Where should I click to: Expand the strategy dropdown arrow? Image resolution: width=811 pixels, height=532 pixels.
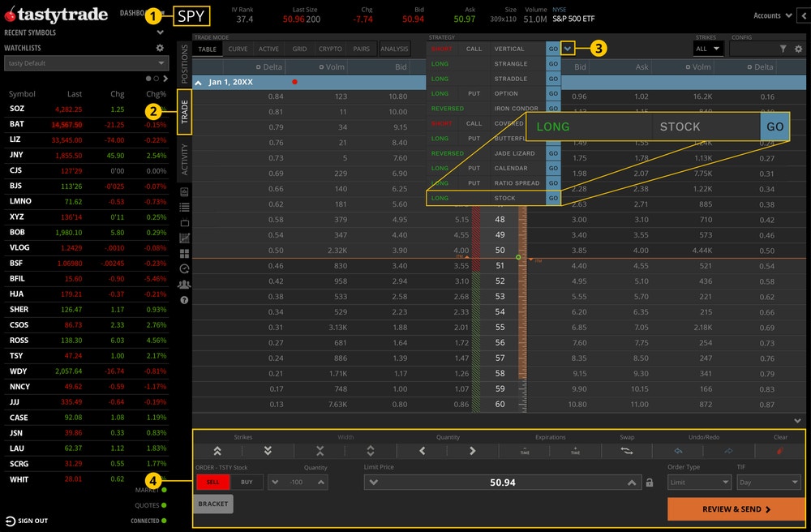click(x=568, y=49)
